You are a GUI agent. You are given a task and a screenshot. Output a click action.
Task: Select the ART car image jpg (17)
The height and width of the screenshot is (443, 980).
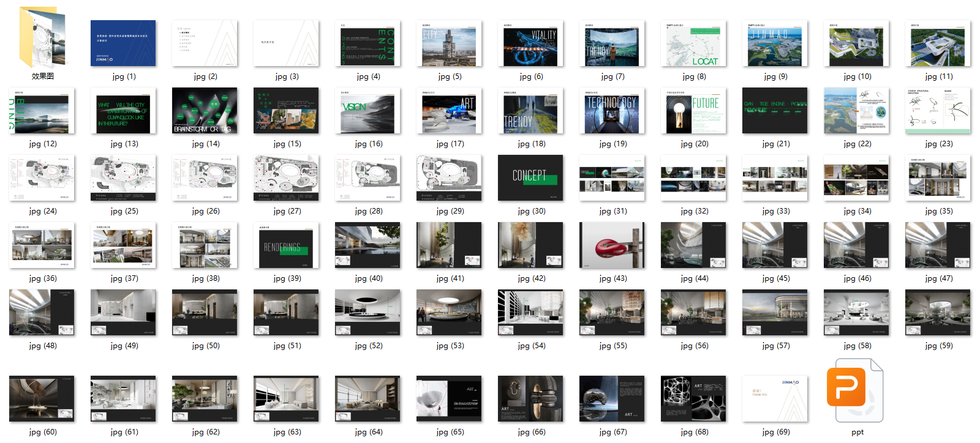[449, 111]
